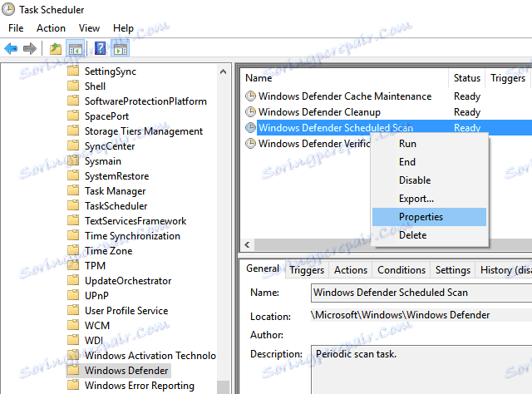Click clock icon of Windows Defender Cache Maintenance
This screenshot has width=532, height=394.
click(x=250, y=96)
